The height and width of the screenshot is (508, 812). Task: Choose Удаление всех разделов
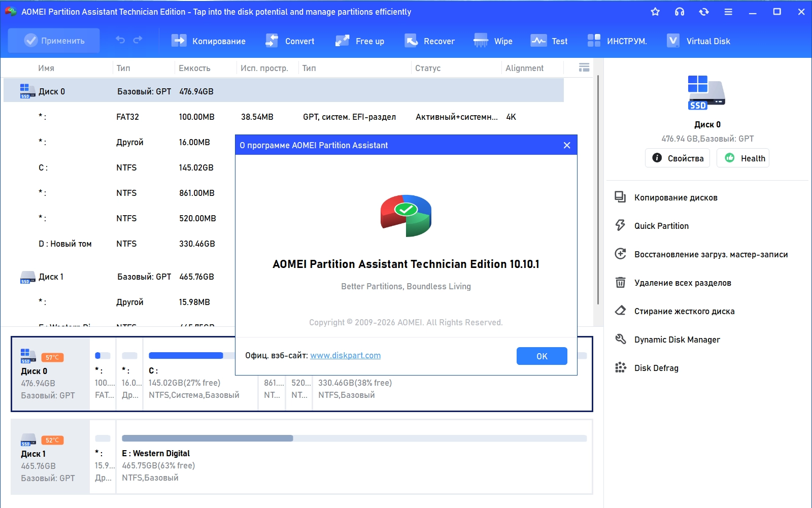click(673, 283)
